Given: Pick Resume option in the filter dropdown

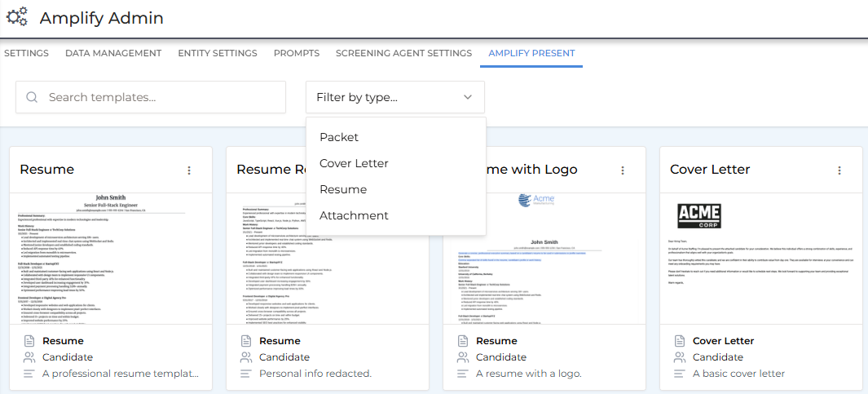Looking at the screenshot, I should point(343,189).
